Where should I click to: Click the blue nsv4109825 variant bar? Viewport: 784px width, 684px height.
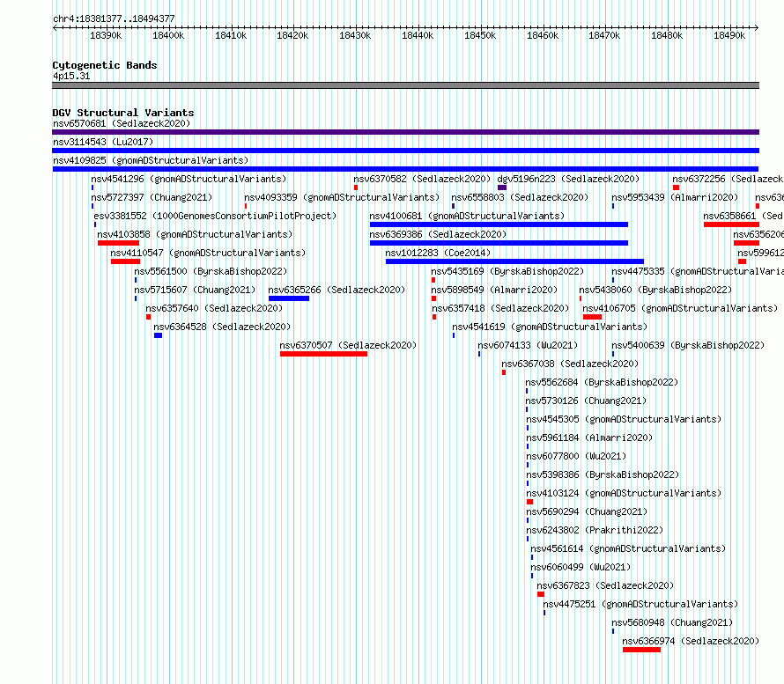[405, 169]
